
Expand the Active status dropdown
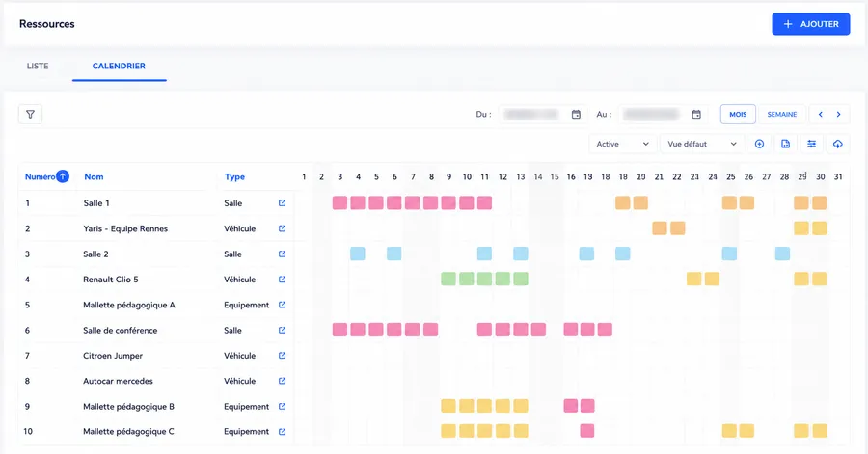623,144
